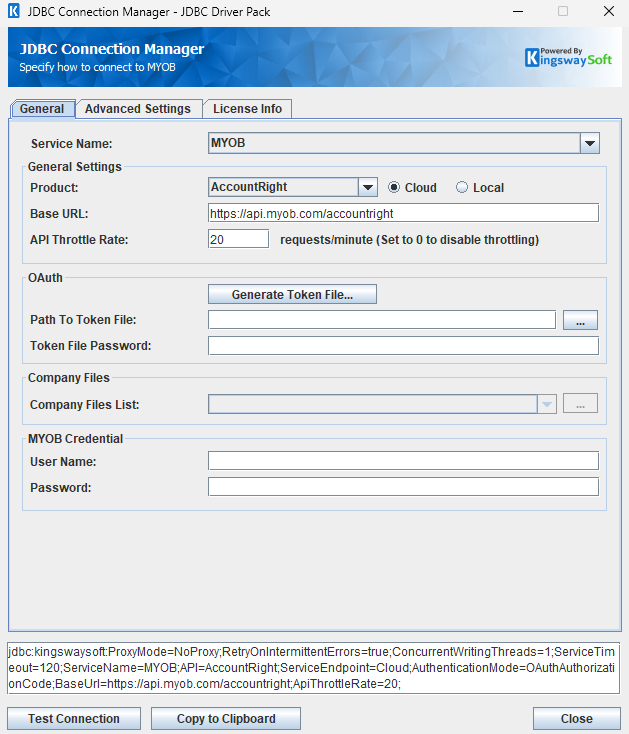
Task: Open the Company Files List dropdown arrow
Action: click(547, 404)
